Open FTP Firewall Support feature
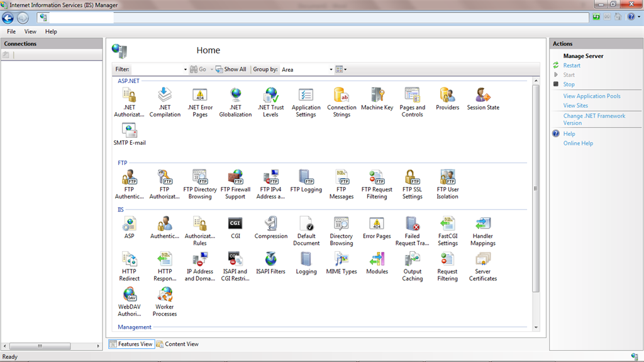Image resolution: width=644 pixels, height=362 pixels. [x=235, y=184]
